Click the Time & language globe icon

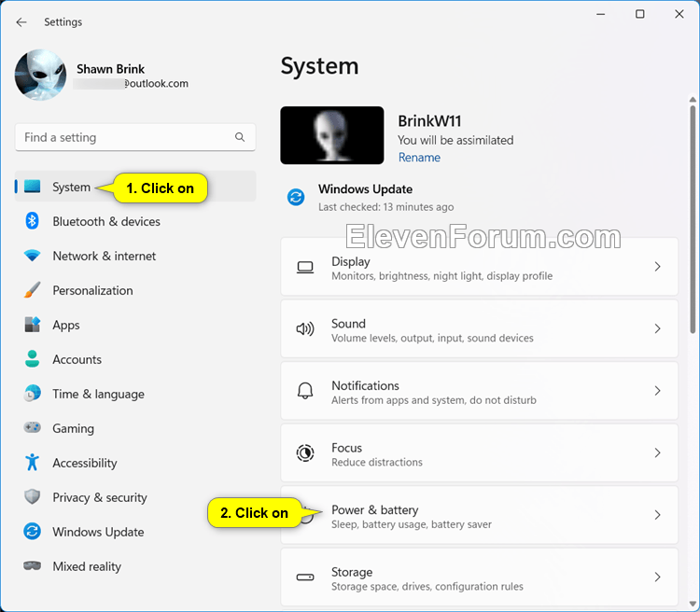pyautogui.click(x=32, y=394)
